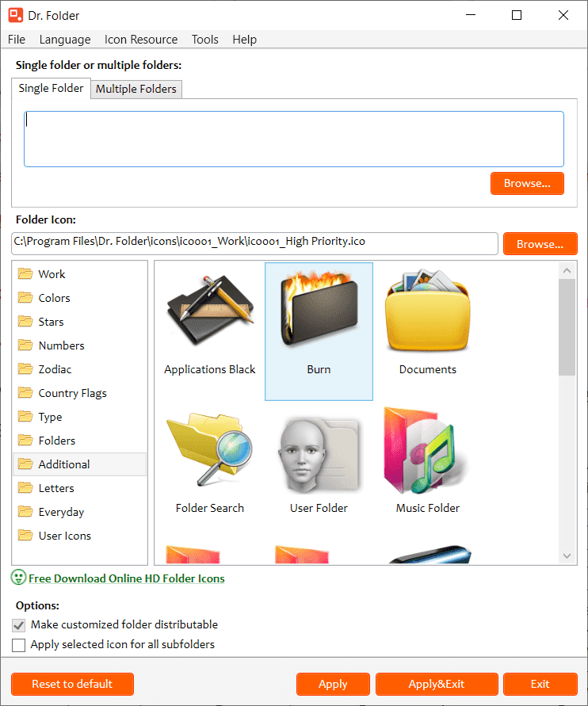Screen dimensions: 588x706
Task: Select the Folder Search magnifier icon
Action: (210, 450)
